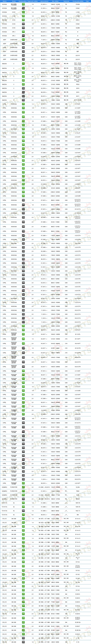Click the Marka column header

pyautogui.click(x=5, y=1)
